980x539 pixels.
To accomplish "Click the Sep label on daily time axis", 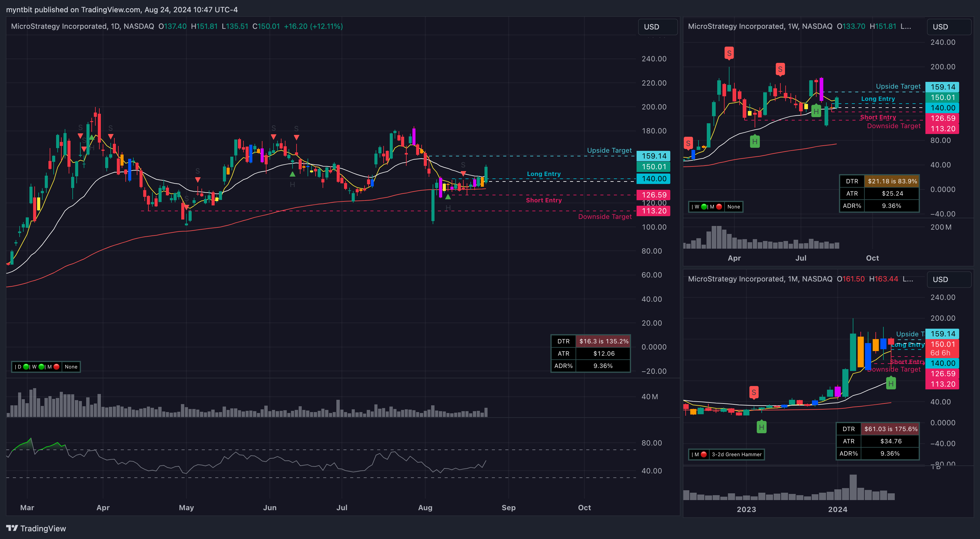I will click(x=508, y=507).
